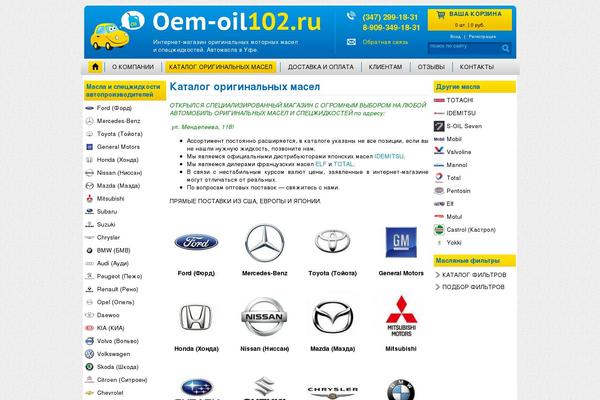
Task: Open the shopping cart icon
Action: [x=441, y=15]
